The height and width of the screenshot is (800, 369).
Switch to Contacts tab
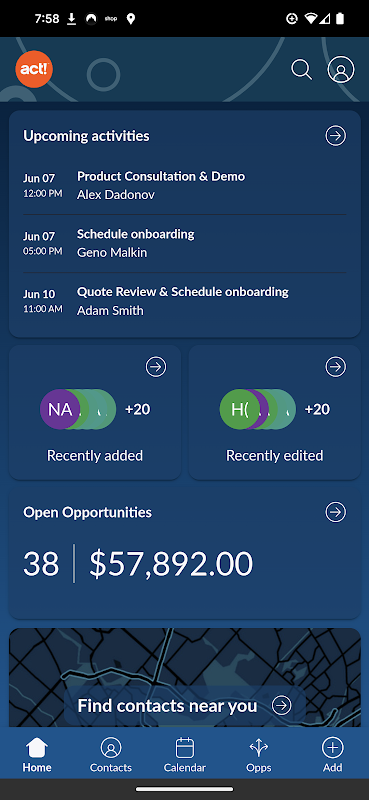click(111, 755)
